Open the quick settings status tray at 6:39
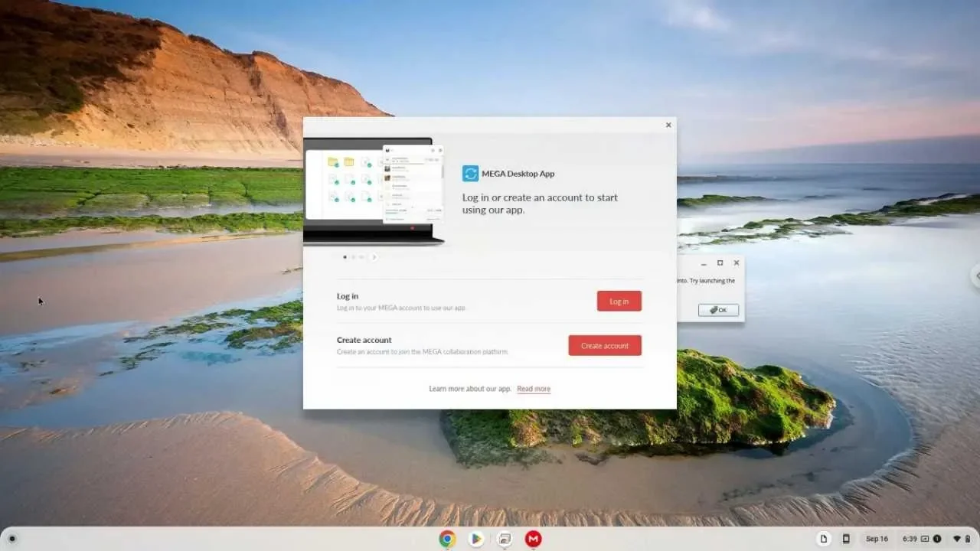Image resolution: width=980 pixels, height=551 pixels. click(936, 539)
